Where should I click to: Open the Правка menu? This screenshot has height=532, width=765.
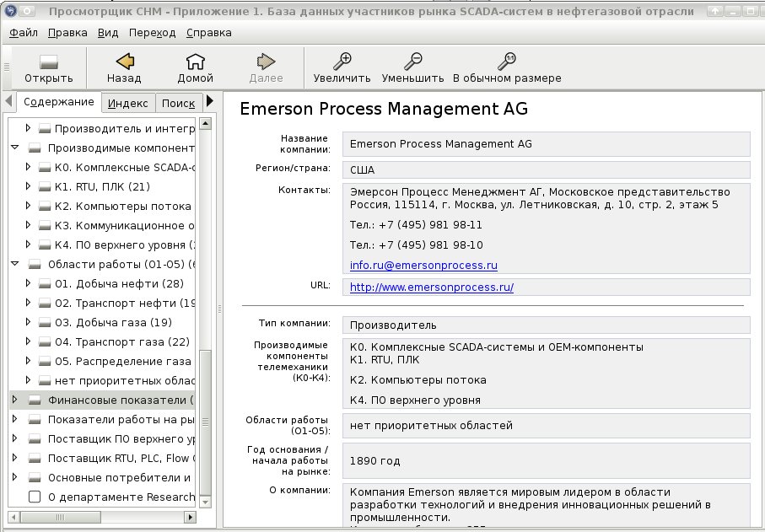[67, 33]
